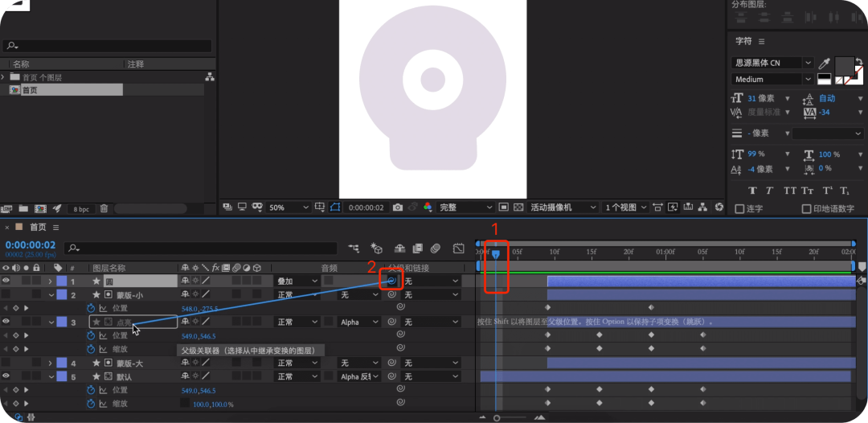
Task: Click the font size value 31 像素
Action: click(761, 99)
